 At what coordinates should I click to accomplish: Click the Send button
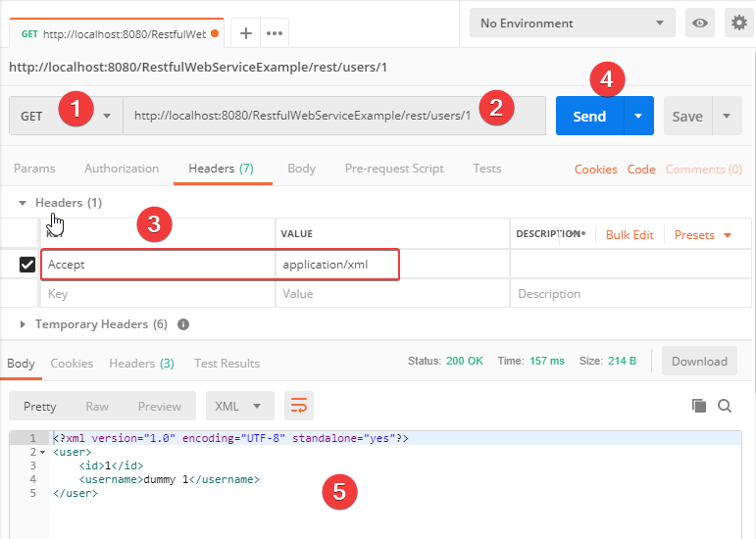point(588,116)
